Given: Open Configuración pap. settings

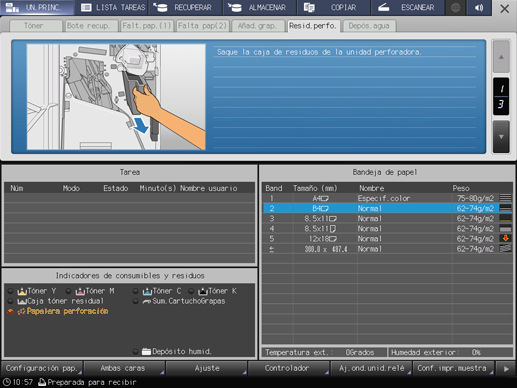Looking at the screenshot, I should click(42, 368).
